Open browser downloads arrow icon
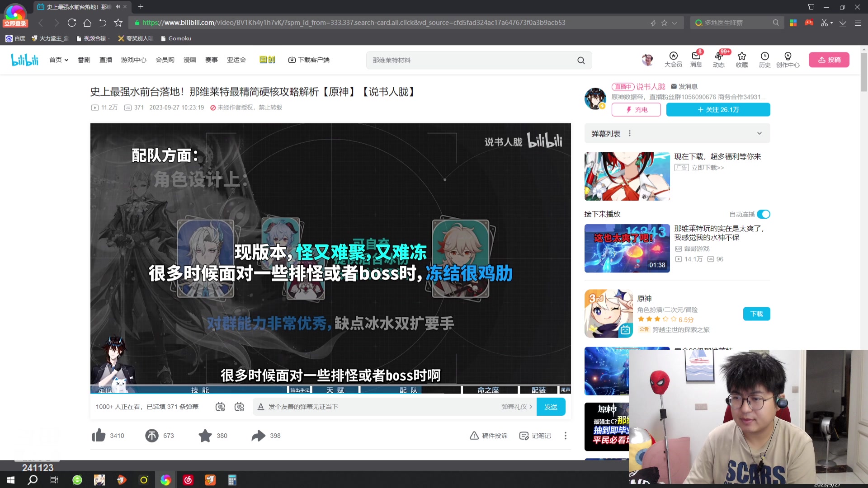868x488 pixels. coord(843,23)
